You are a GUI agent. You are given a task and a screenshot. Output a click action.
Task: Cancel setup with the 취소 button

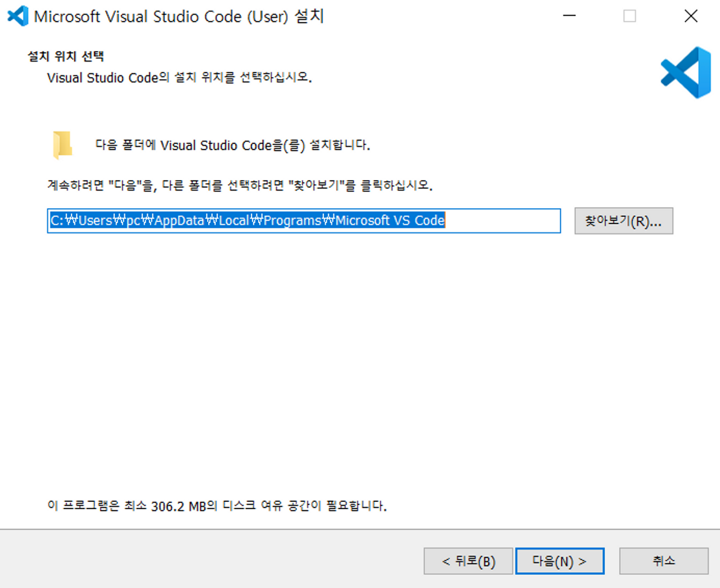[x=664, y=561]
